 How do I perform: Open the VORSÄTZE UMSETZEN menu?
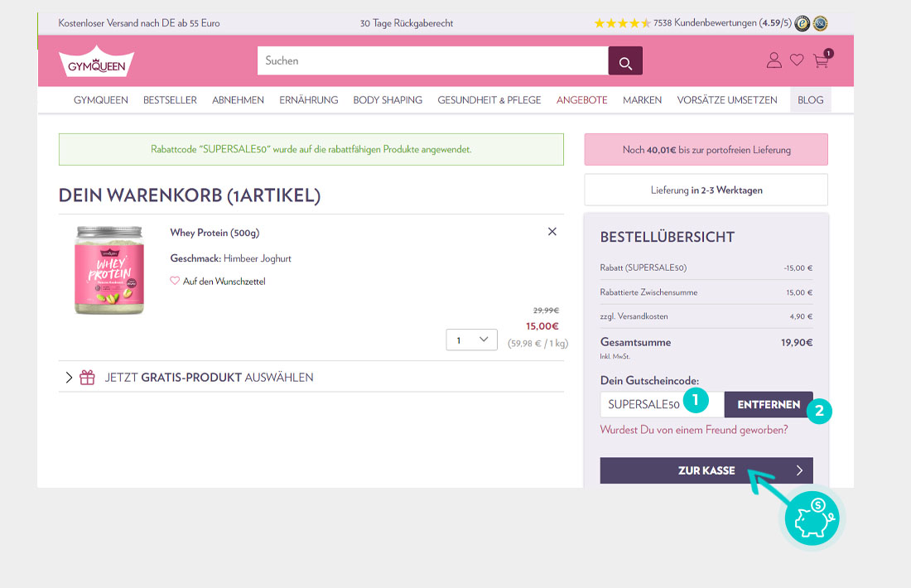click(727, 100)
